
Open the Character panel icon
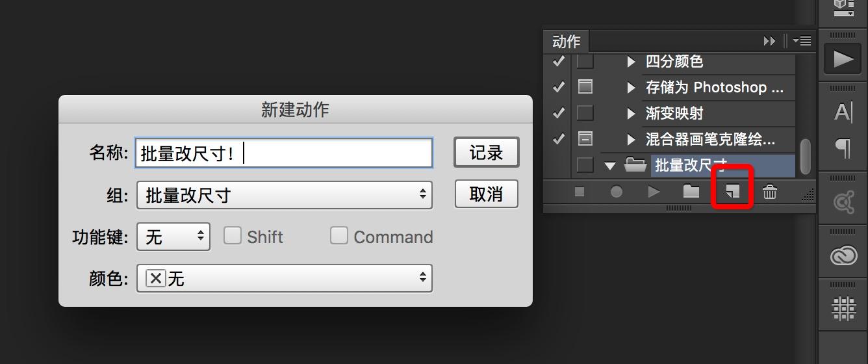coord(843,112)
